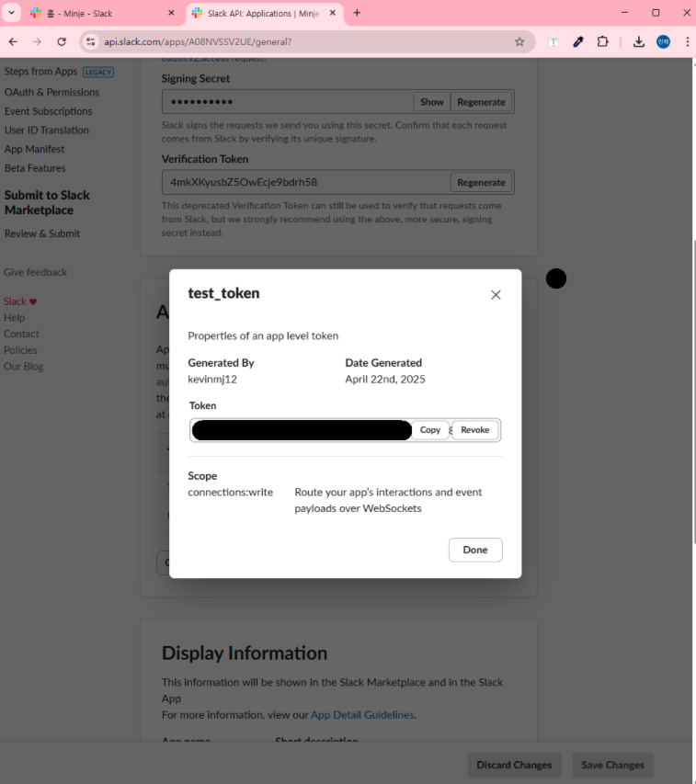
Task: Open Event Subscriptions page
Action: (49, 111)
